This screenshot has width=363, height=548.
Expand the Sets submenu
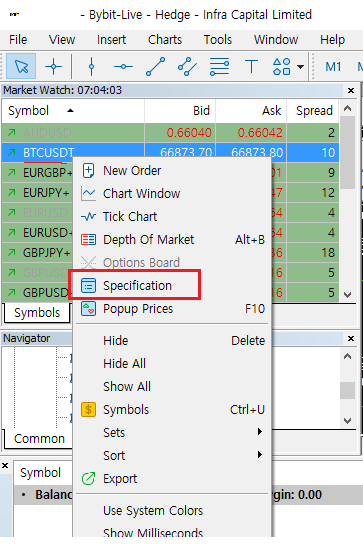point(172,433)
